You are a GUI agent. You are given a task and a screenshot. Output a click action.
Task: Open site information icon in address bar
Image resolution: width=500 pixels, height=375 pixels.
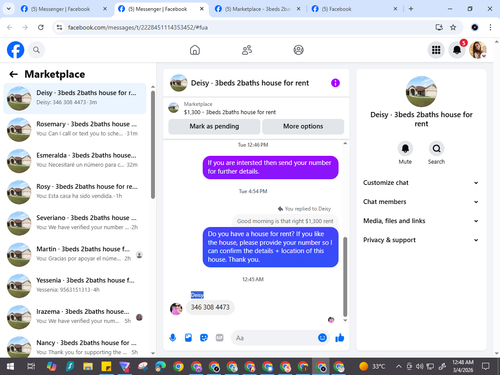click(59, 27)
